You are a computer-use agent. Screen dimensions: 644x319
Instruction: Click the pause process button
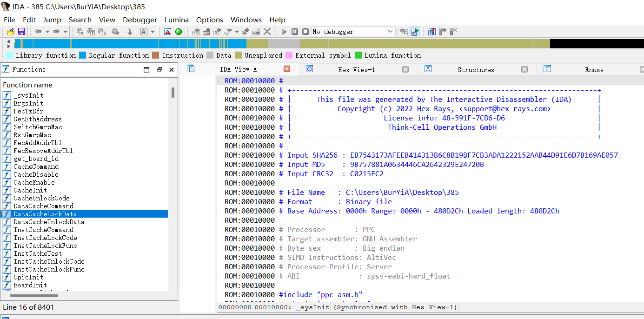tap(295, 32)
